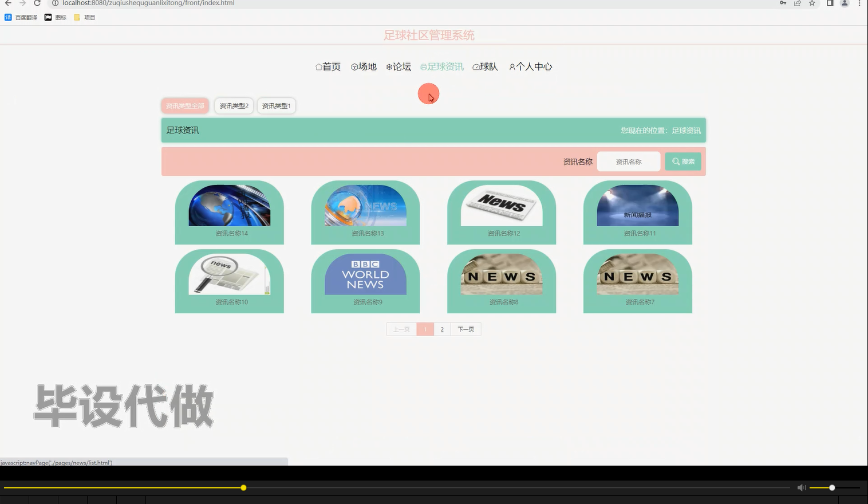The height and width of the screenshot is (504, 868).
Task: Click the cube icon beside 场地
Action: point(354,66)
